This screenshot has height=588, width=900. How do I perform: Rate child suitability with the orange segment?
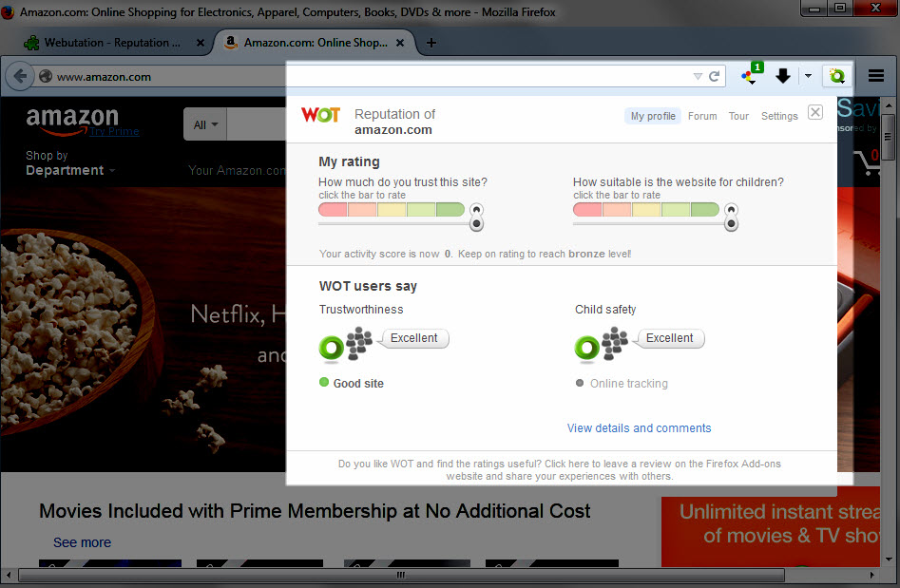click(x=617, y=209)
